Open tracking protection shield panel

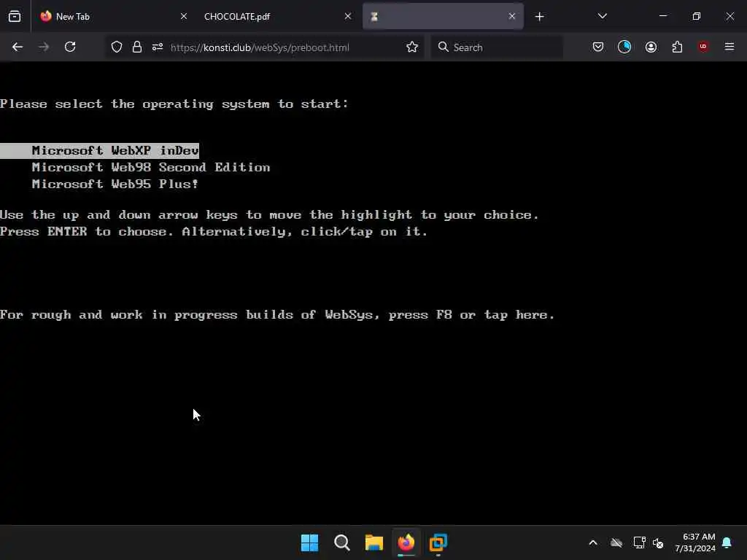pyautogui.click(x=117, y=47)
